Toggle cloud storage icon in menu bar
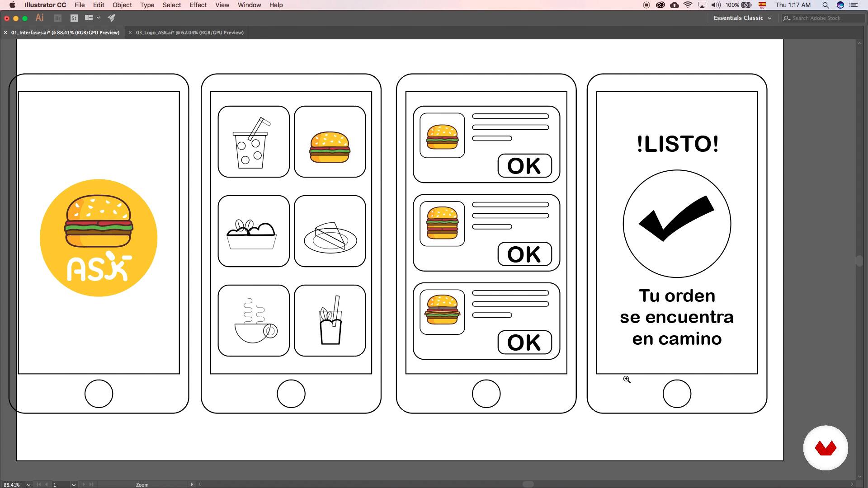This screenshot has width=868, height=488. pyautogui.click(x=674, y=5)
